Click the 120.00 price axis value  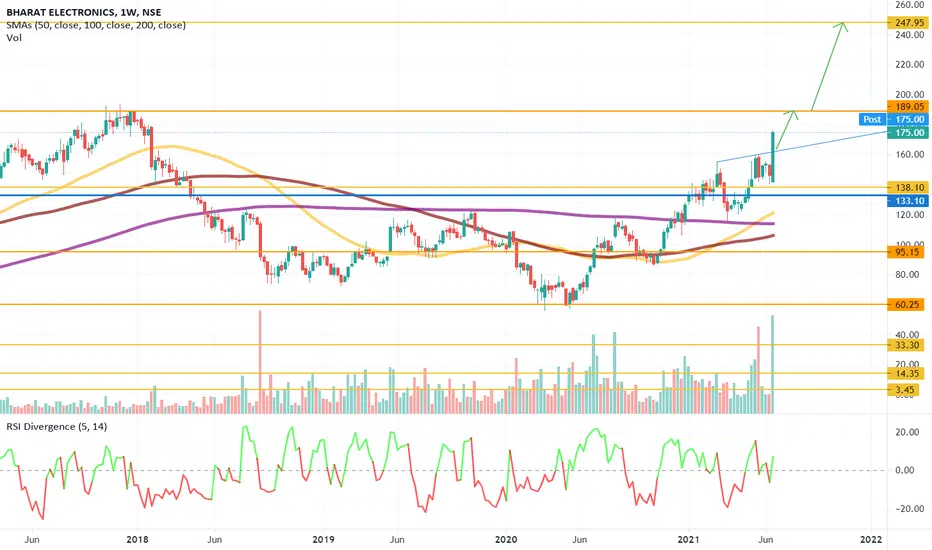point(910,215)
